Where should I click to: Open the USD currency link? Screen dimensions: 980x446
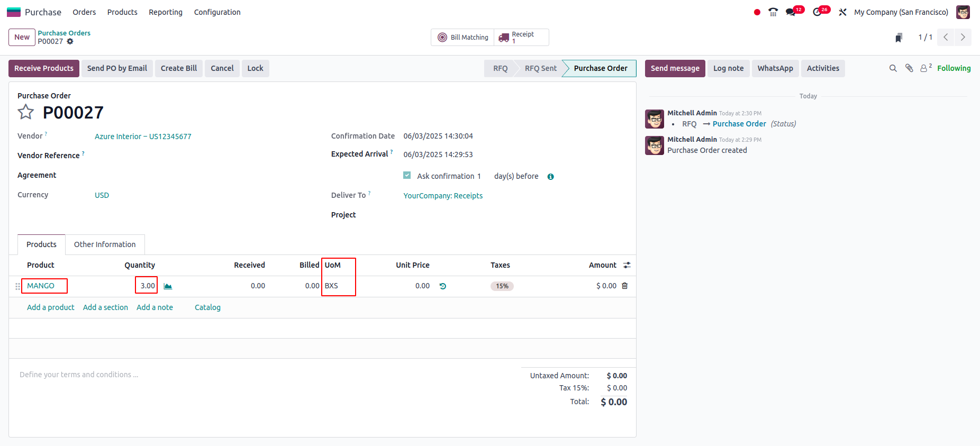point(102,195)
